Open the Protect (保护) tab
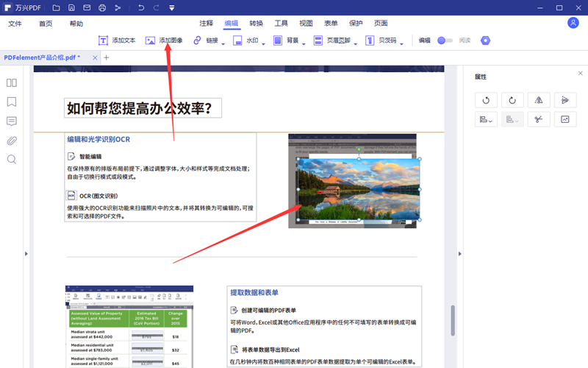Viewport: 588px width, 368px height. coord(356,24)
